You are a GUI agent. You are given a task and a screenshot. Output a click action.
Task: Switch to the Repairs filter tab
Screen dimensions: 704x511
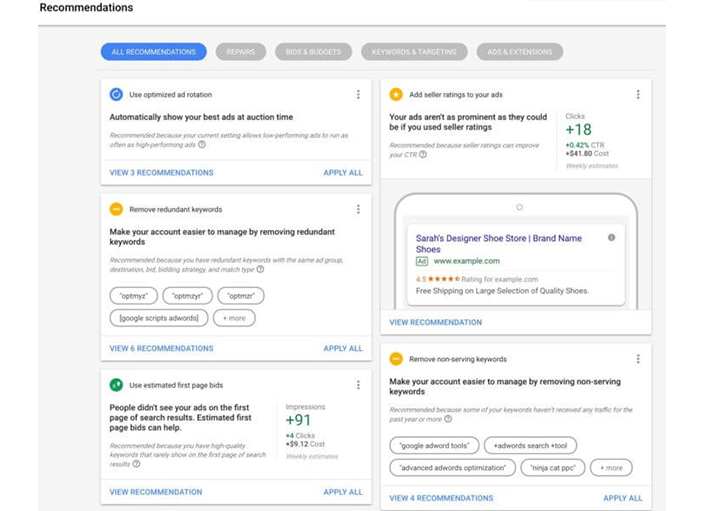(240, 52)
